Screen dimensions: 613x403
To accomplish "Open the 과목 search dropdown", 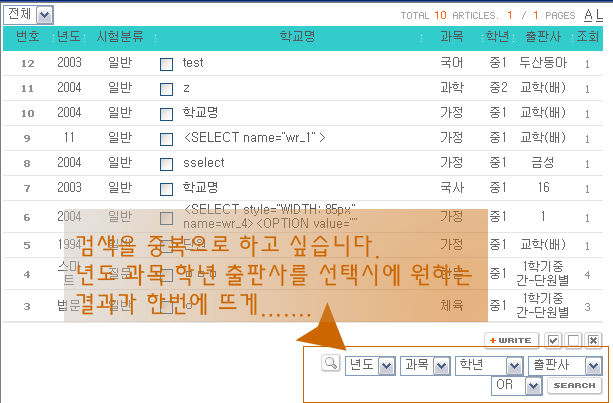I will pos(425,366).
